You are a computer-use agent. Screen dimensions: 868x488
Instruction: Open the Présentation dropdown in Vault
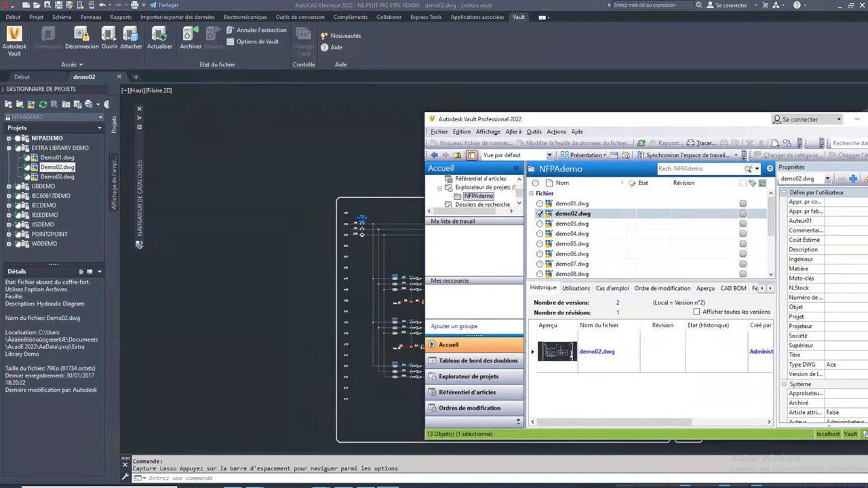coord(584,155)
